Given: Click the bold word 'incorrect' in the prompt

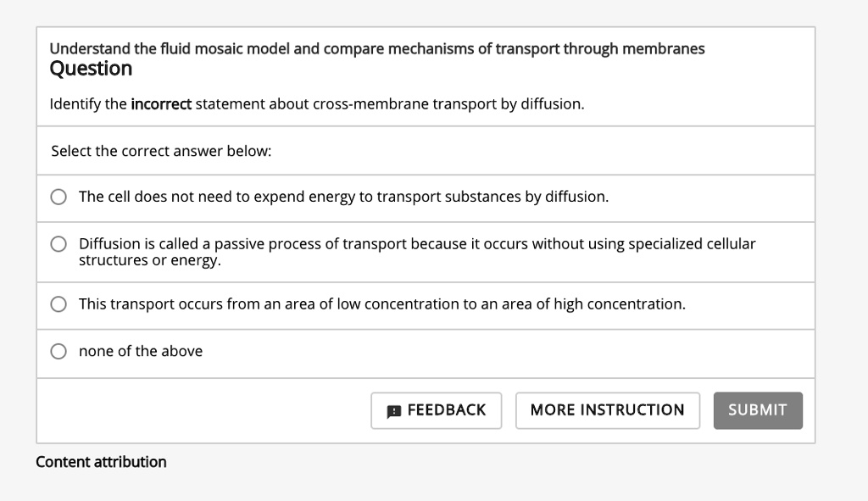Looking at the screenshot, I should (x=161, y=104).
